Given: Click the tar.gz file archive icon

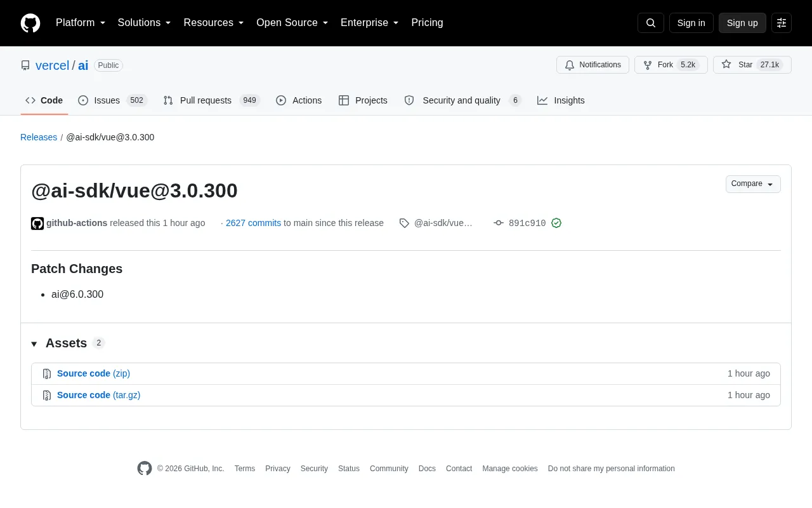Looking at the screenshot, I should [x=47, y=396].
